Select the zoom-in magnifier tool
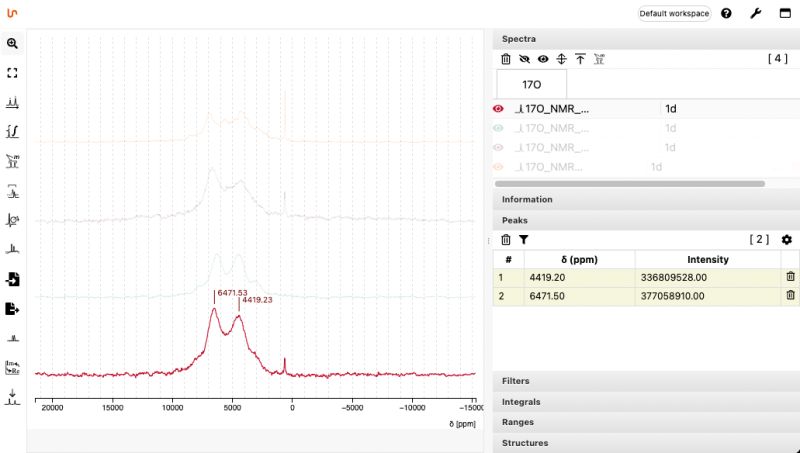This screenshot has height=453, width=800. [x=12, y=43]
